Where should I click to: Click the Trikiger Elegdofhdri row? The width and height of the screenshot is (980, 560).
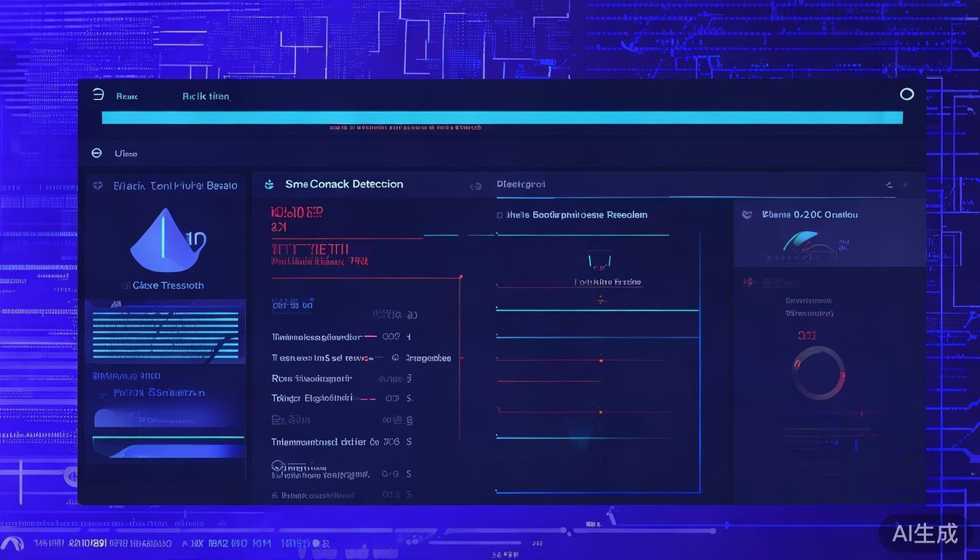click(312, 398)
